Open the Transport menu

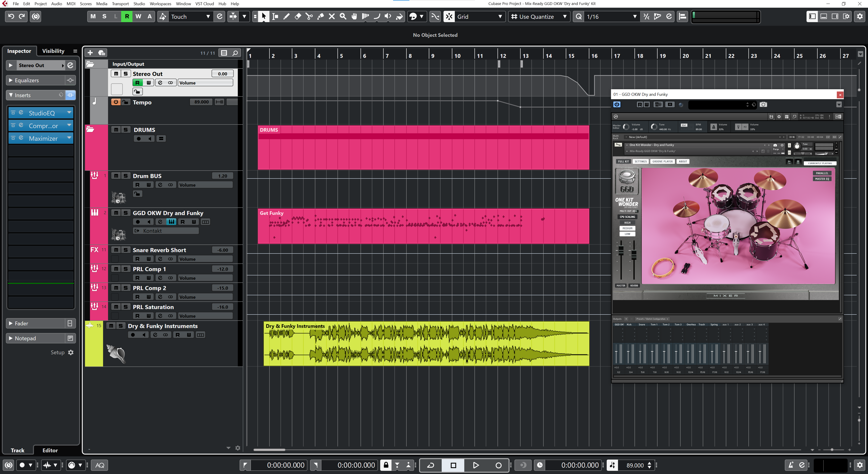pos(120,4)
